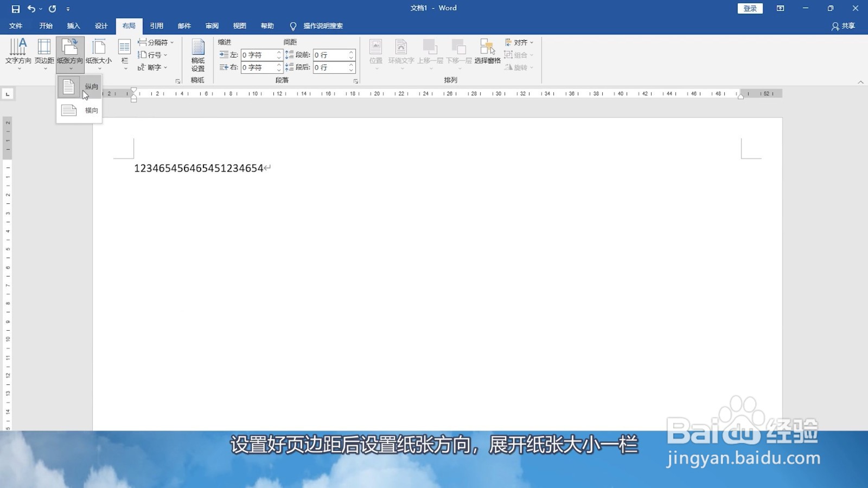Open 页边距 margins tool
Viewport: 868px width, 488px height.
point(44,54)
